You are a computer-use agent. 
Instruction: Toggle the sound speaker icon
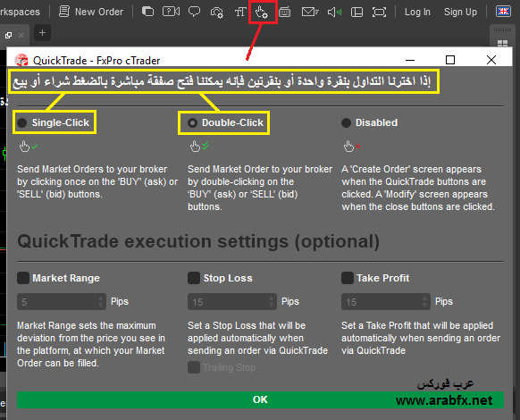pos(335,13)
